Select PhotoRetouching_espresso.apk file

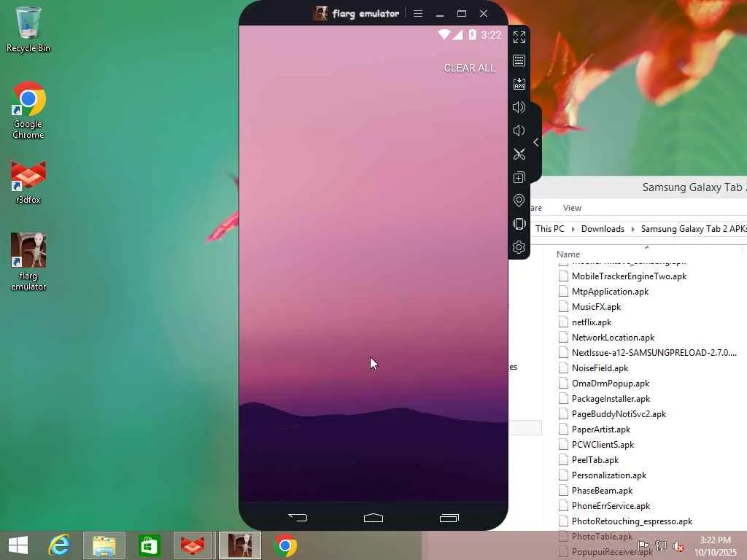[x=632, y=521]
